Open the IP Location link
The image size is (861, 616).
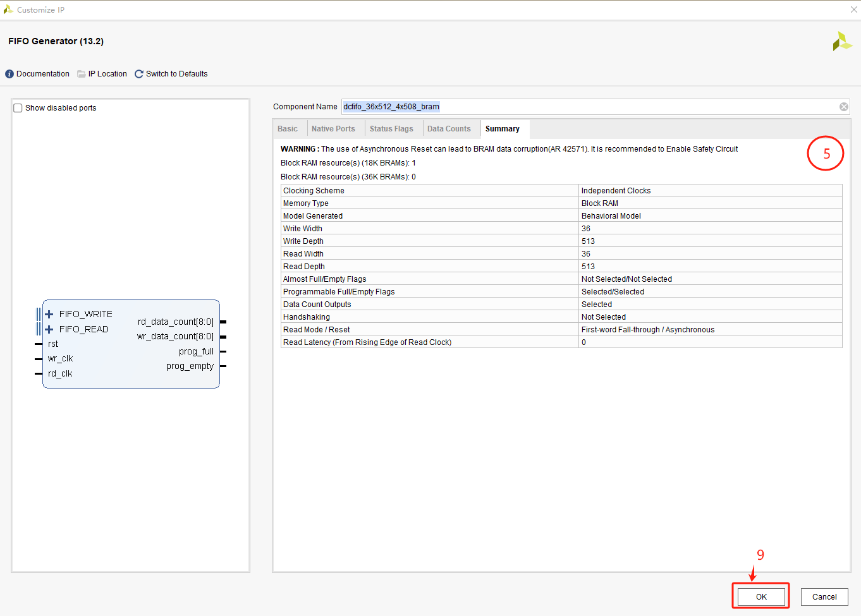click(107, 74)
